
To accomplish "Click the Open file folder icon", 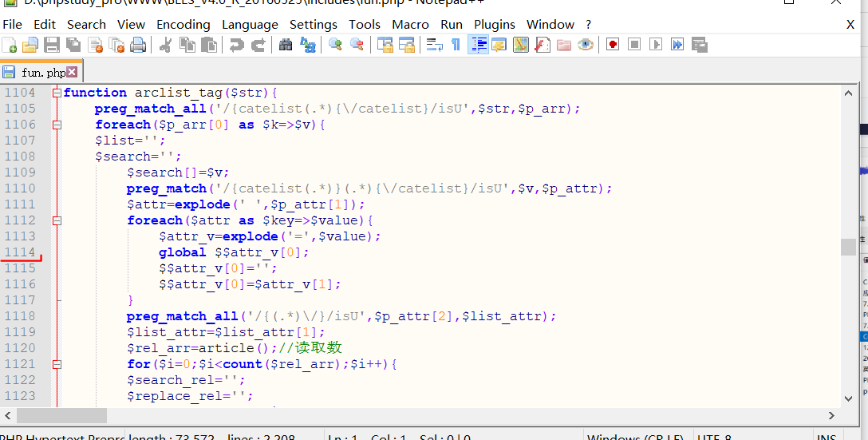I will tap(30, 45).
